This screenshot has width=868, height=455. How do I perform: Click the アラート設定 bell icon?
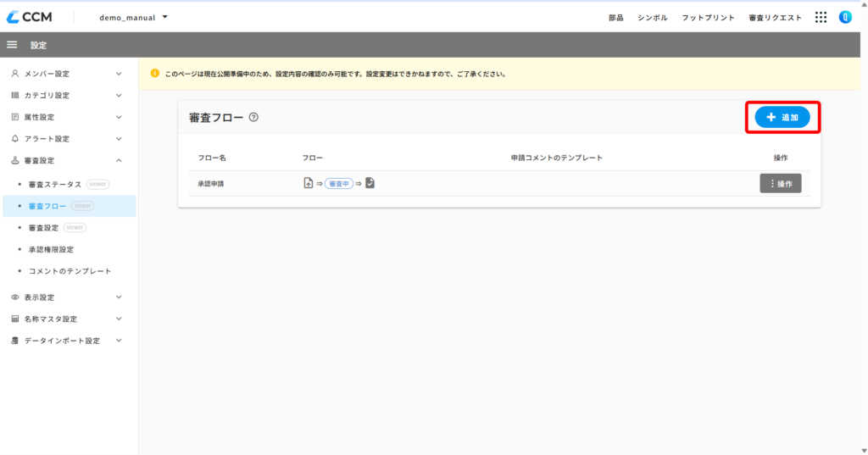click(15, 138)
